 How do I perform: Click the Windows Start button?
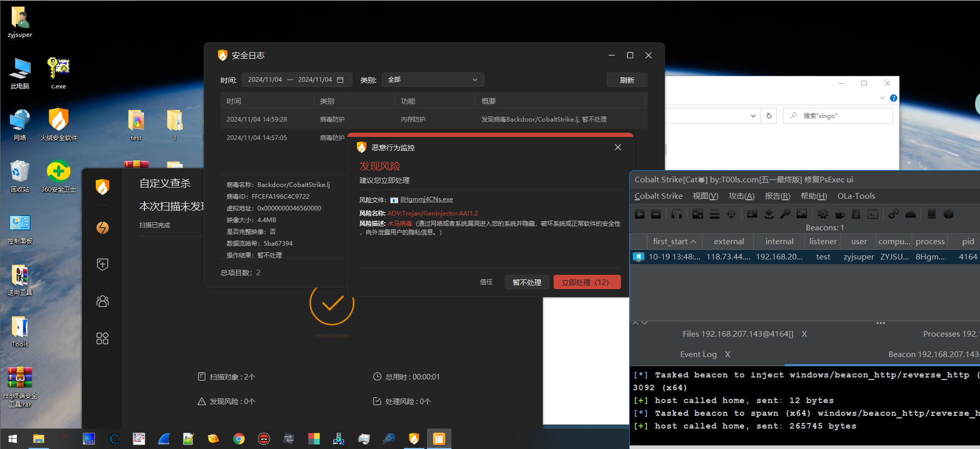point(13,439)
